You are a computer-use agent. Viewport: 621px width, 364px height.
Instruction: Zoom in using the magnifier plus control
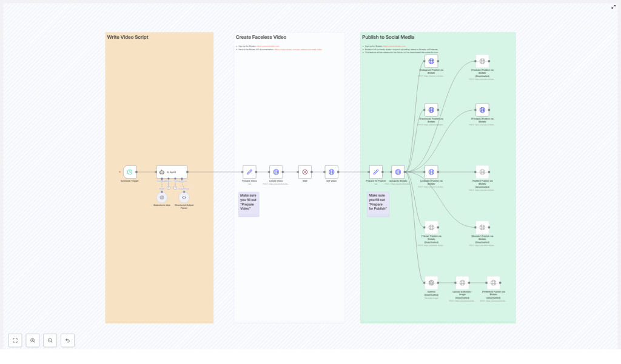33,340
